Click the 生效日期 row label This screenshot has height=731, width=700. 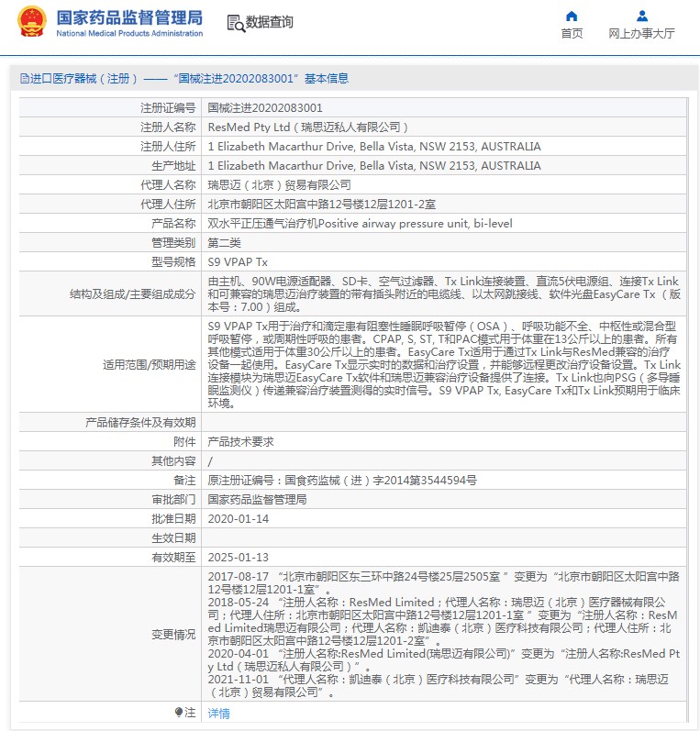(173, 538)
